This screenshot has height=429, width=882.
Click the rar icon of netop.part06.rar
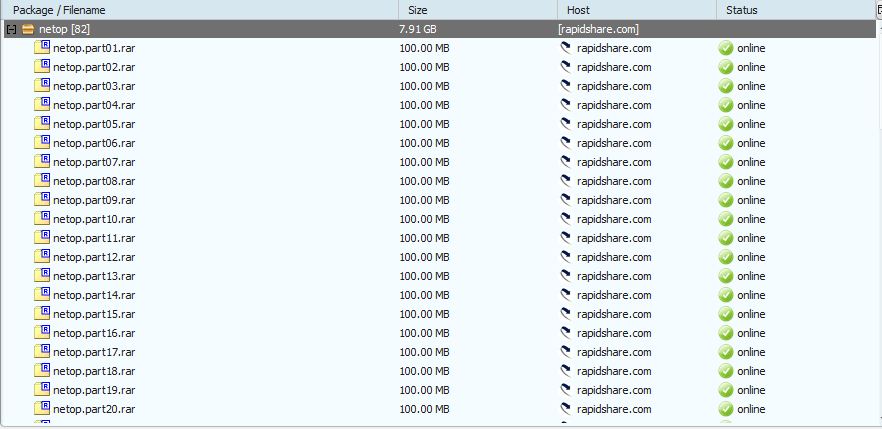point(42,142)
